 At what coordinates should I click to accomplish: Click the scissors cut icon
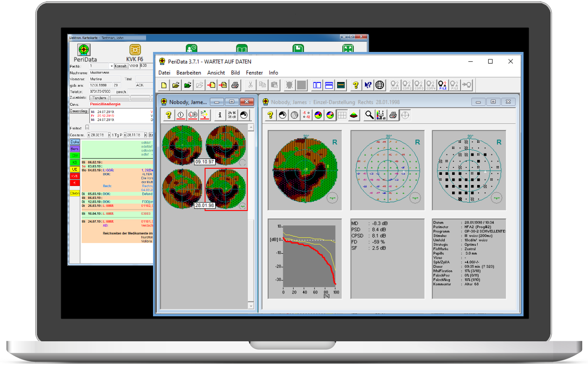pos(250,85)
